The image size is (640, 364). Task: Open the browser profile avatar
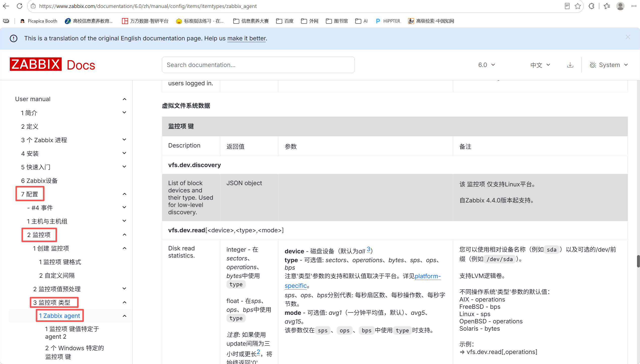pyautogui.click(x=620, y=6)
